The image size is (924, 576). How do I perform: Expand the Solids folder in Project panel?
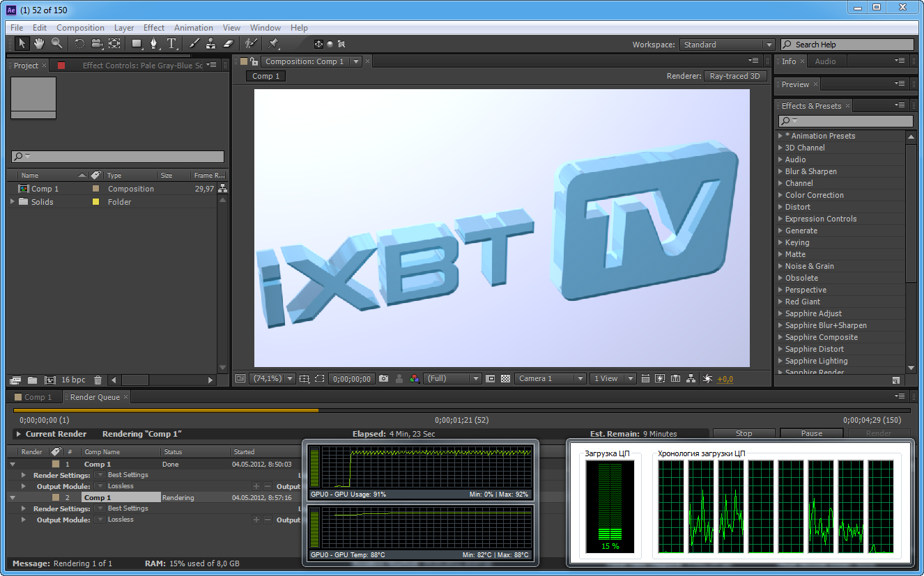[13, 202]
